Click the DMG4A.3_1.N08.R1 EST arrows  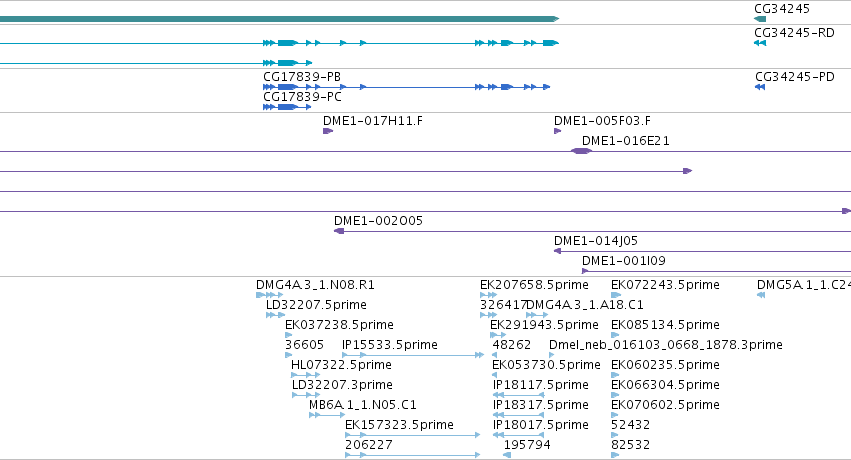[269, 295]
